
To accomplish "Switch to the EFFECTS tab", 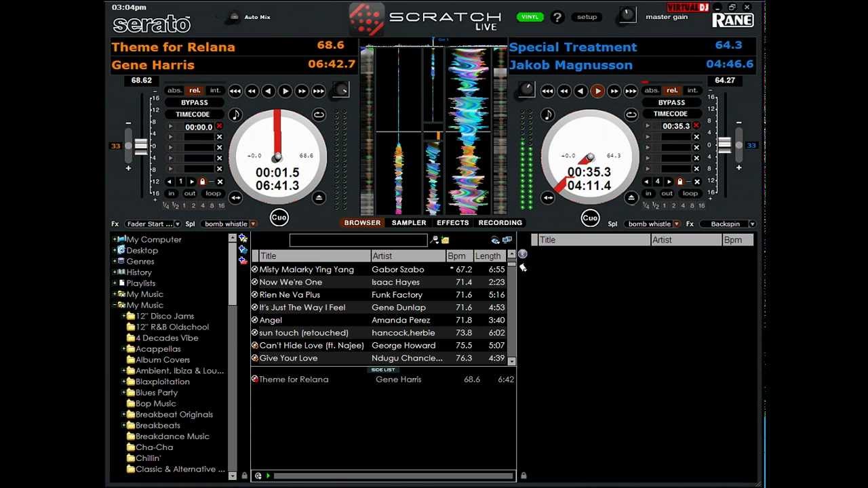I will point(453,223).
